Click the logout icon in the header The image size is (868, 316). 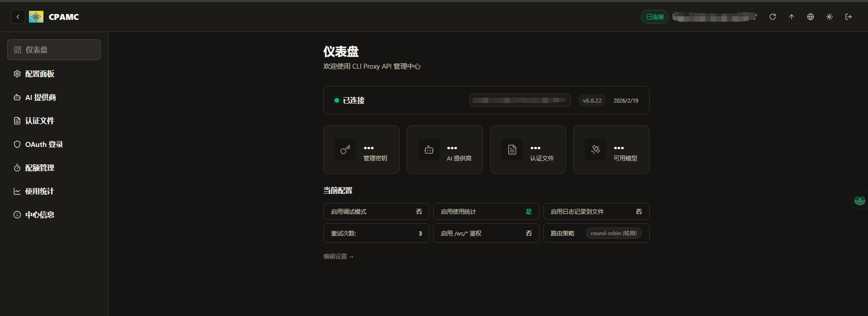coord(849,17)
